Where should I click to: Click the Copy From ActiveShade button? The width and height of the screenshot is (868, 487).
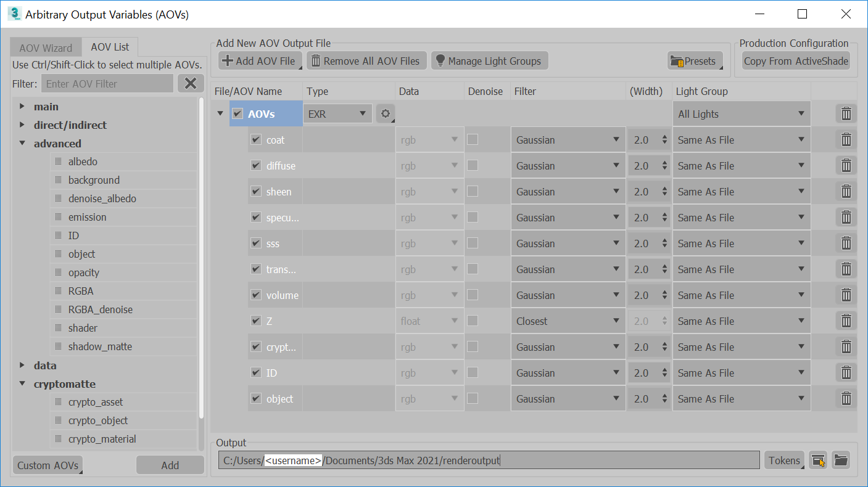click(796, 61)
